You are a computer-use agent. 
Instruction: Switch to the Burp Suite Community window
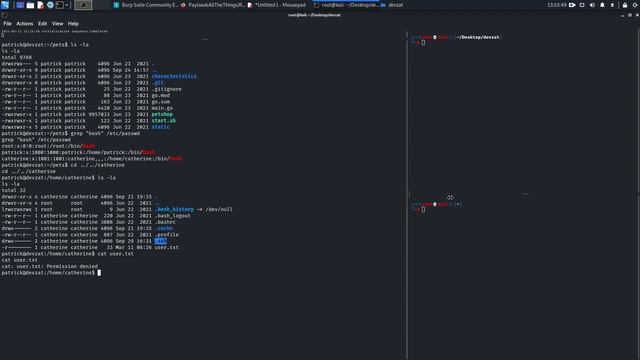click(x=146, y=5)
